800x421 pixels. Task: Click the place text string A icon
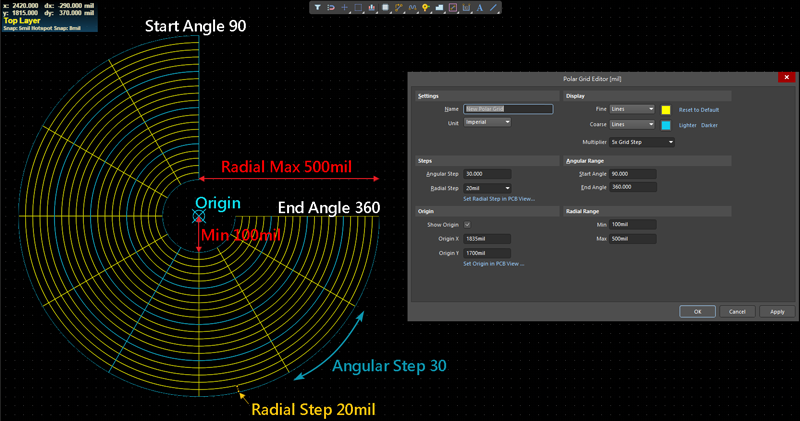(480, 7)
